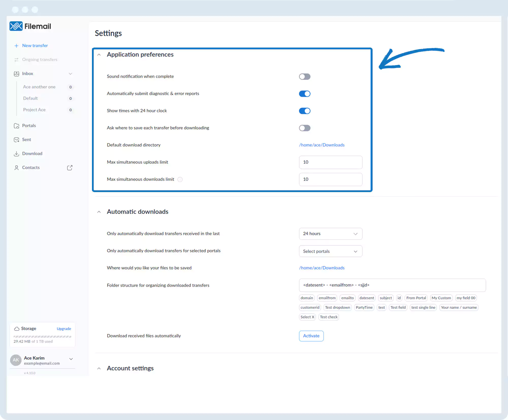
Task: Open the 24 hours dropdown
Action: pos(330,234)
